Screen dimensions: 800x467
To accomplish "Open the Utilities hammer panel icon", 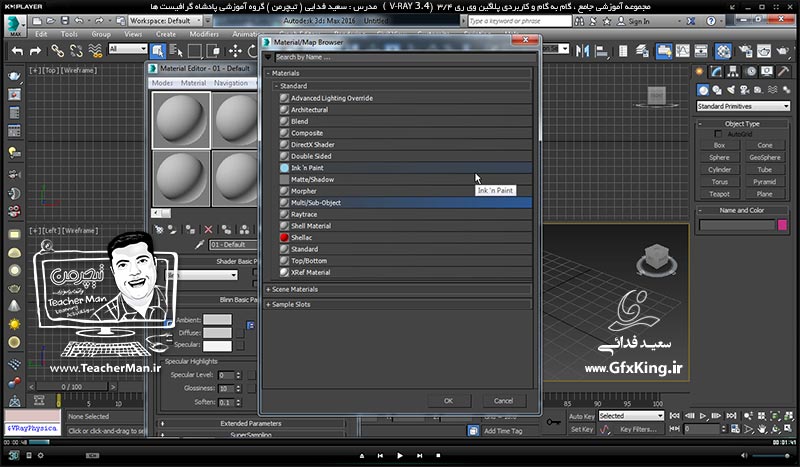I will click(x=783, y=71).
